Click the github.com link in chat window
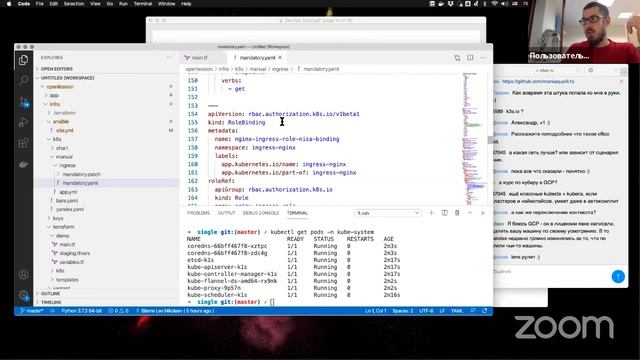Screen dimensions: 640x360 pos(538,82)
